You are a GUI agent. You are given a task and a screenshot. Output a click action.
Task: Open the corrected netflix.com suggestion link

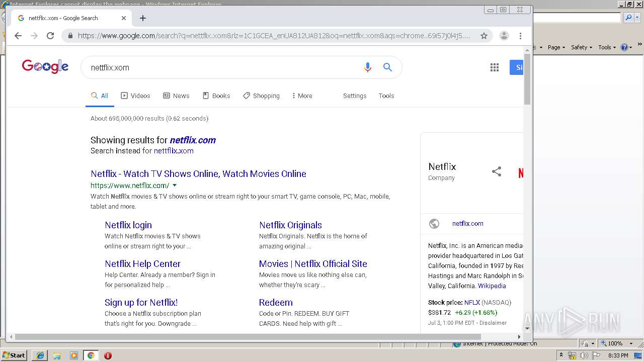[x=193, y=140]
